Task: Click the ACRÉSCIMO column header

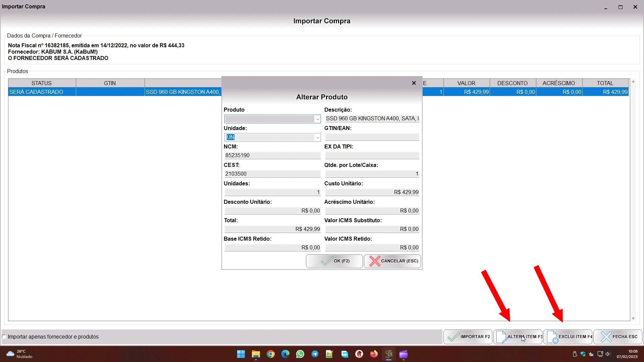Action: pyautogui.click(x=559, y=83)
